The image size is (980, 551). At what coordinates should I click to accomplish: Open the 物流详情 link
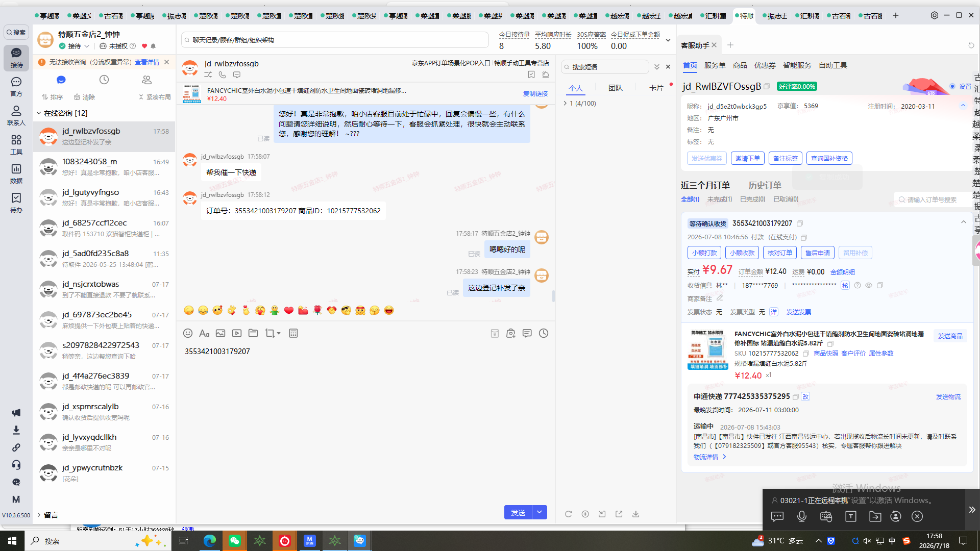(x=709, y=457)
